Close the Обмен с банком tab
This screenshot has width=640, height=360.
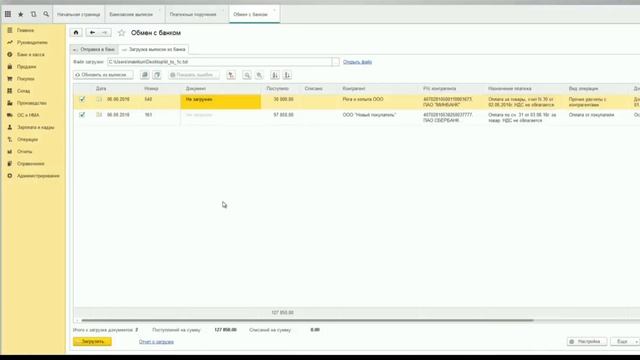(274, 10)
